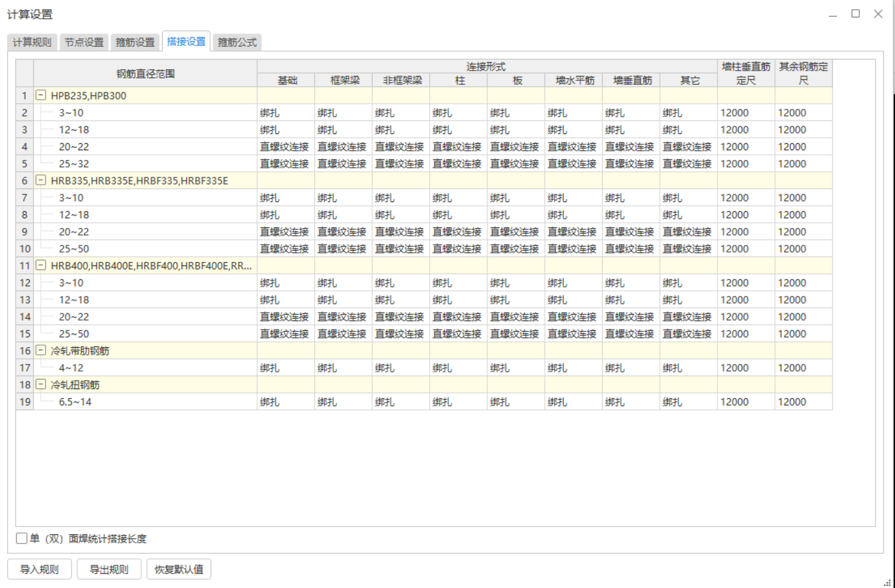Open the 箍筋公式 tab
Screen dimensions: 895x588
coord(237,42)
